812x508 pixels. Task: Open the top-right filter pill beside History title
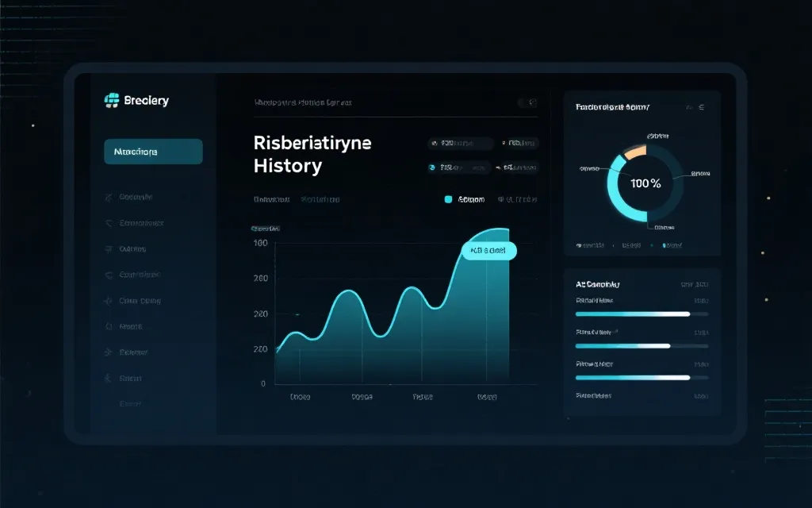(519, 144)
